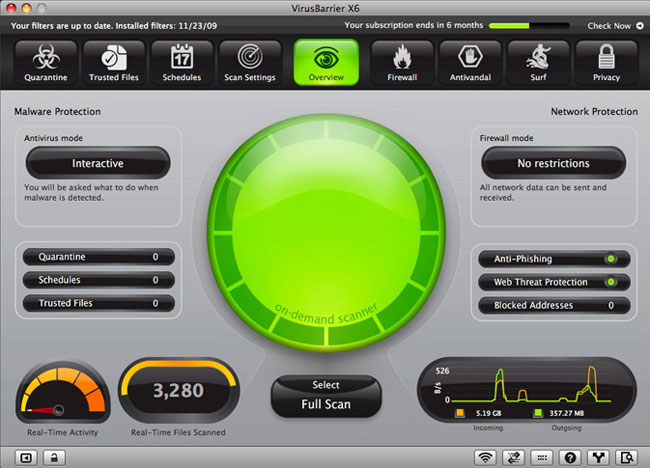
Task: Open Scan Settings radar icon
Action: 250,62
